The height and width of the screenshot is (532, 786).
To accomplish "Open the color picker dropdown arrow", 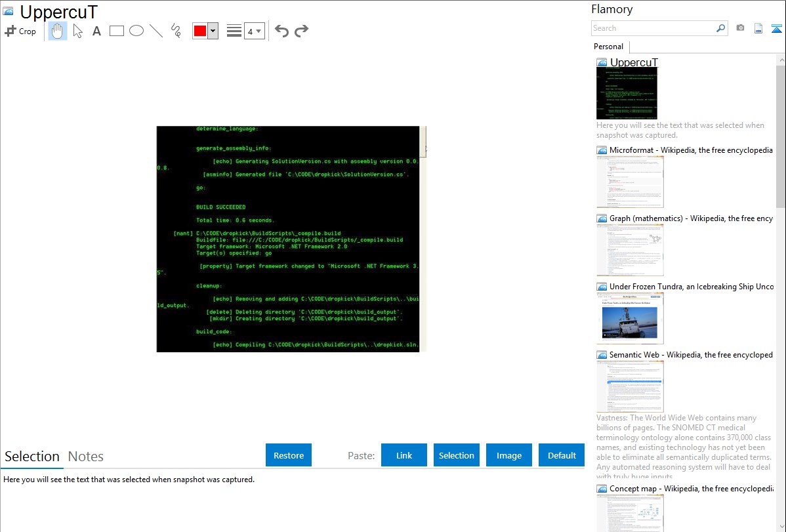I will pos(213,31).
